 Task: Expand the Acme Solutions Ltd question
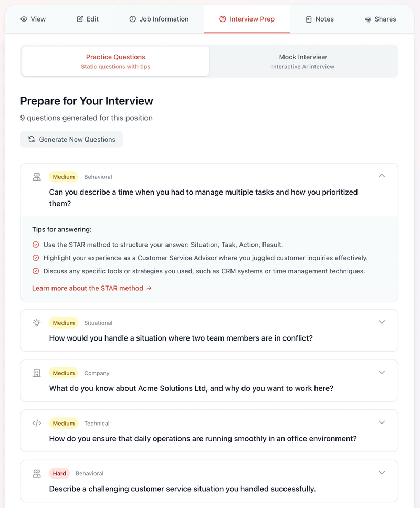pyautogui.click(x=382, y=373)
